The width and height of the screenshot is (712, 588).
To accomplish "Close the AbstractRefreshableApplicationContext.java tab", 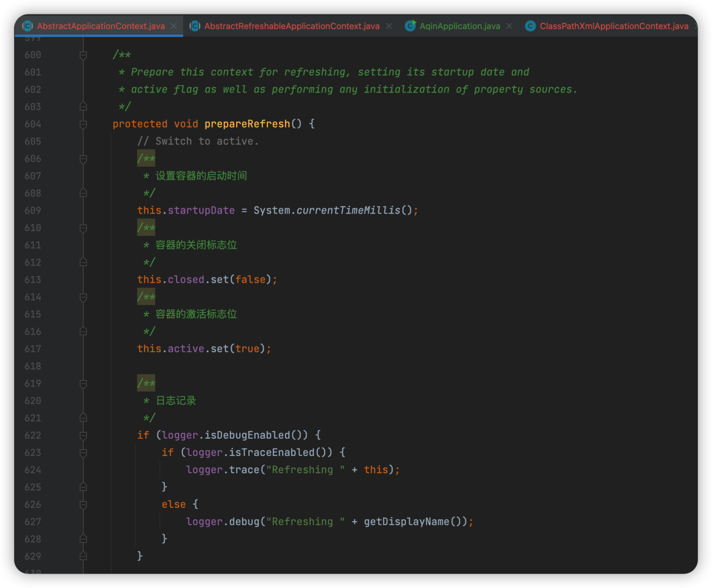I will pyautogui.click(x=389, y=26).
